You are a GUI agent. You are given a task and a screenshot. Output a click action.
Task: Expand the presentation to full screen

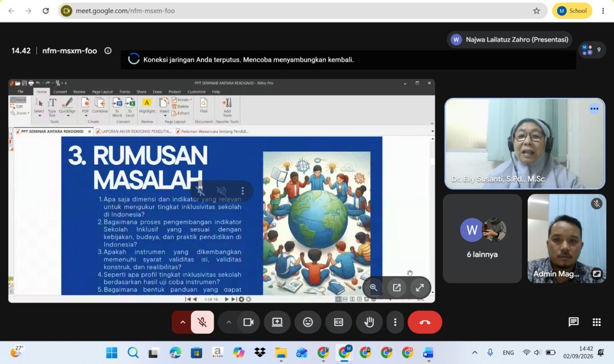click(x=420, y=288)
